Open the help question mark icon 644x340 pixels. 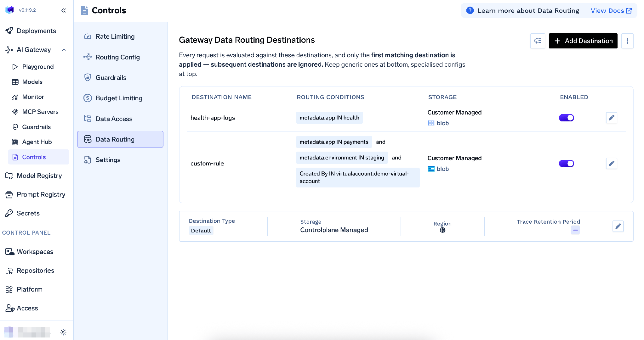[x=470, y=11]
